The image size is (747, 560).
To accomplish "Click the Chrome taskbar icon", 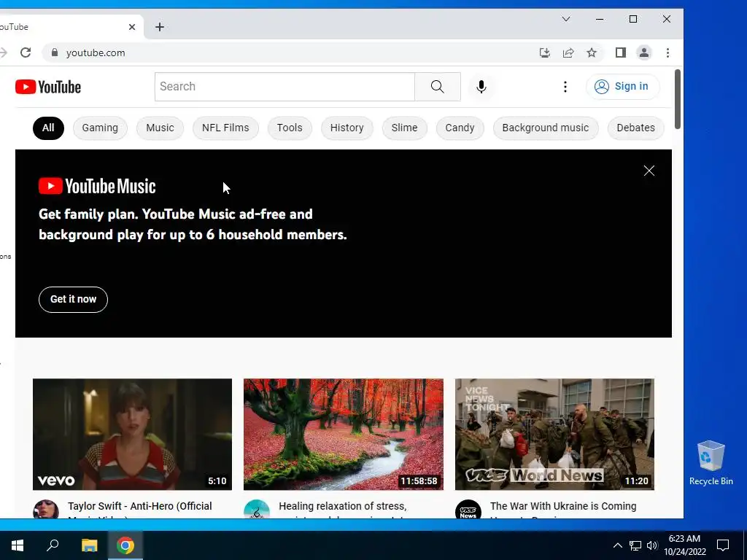I will 125,545.
